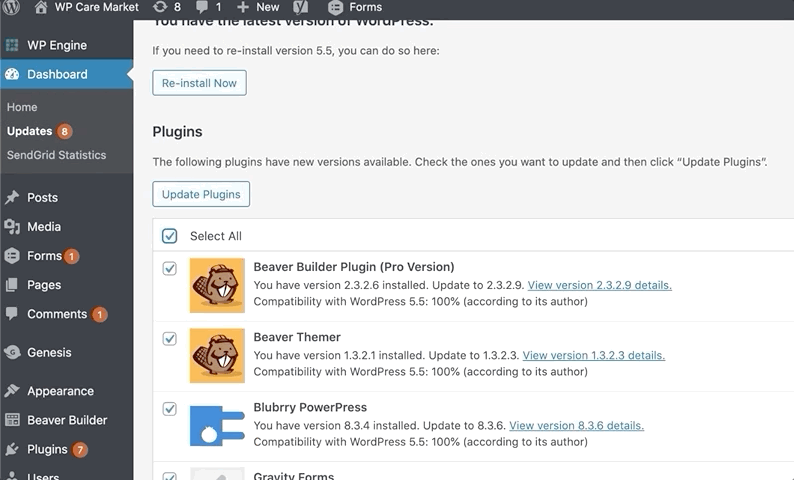Open the WP Care Market site menu
Viewport: 794px width, 480px height.
point(87,7)
